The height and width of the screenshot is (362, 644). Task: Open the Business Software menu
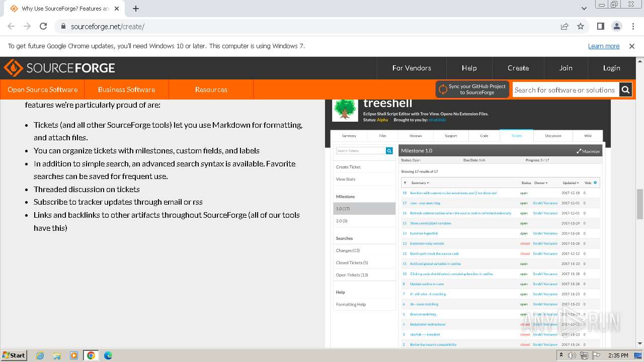pyautogui.click(x=126, y=89)
